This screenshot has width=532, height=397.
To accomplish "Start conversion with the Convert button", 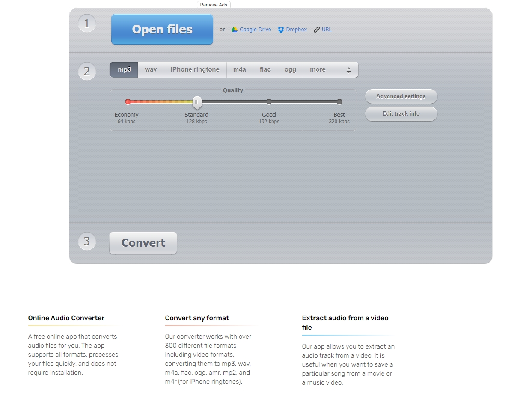I will pos(143,242).
